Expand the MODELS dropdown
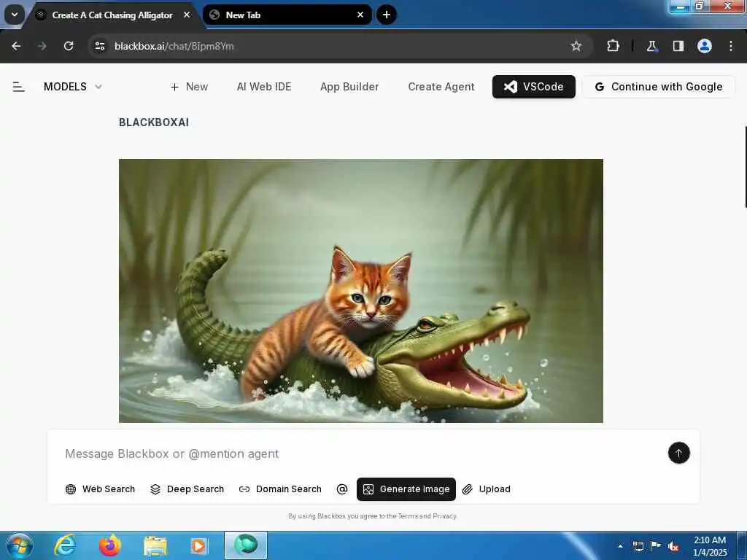The width and height of the screenshot is (747, 560). [x=73, y=87]
